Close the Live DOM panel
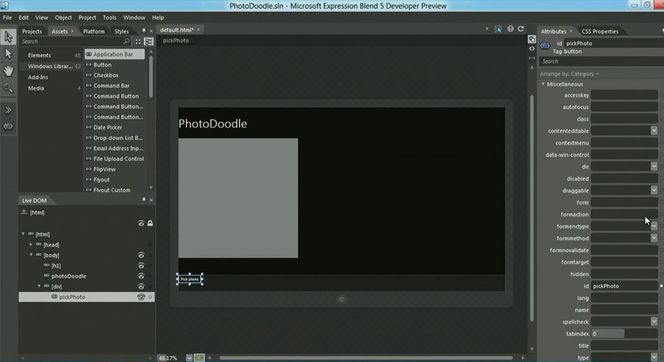 (x=151, y=200)
